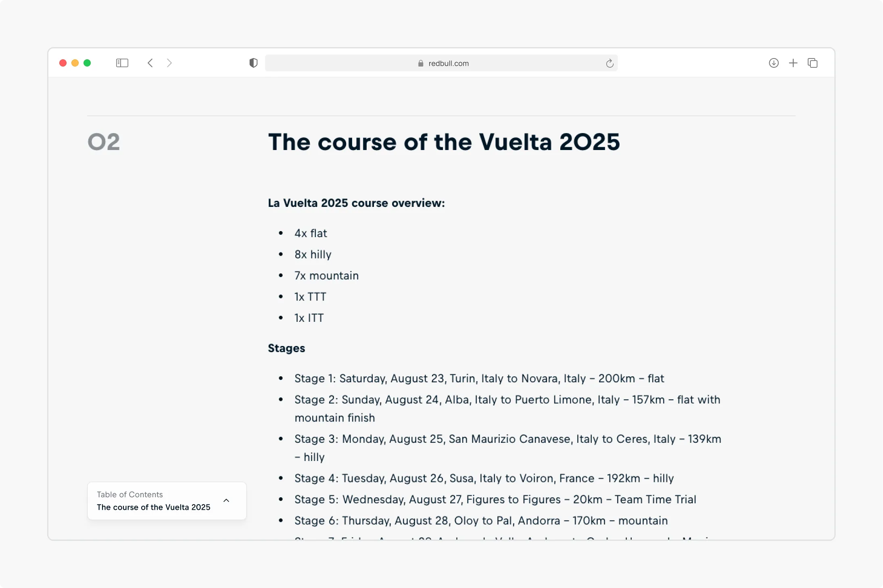This screenshot has height=588, width=883.
Task: Click the lock icon beside redbull.com
Action: (x=421, y=63)
